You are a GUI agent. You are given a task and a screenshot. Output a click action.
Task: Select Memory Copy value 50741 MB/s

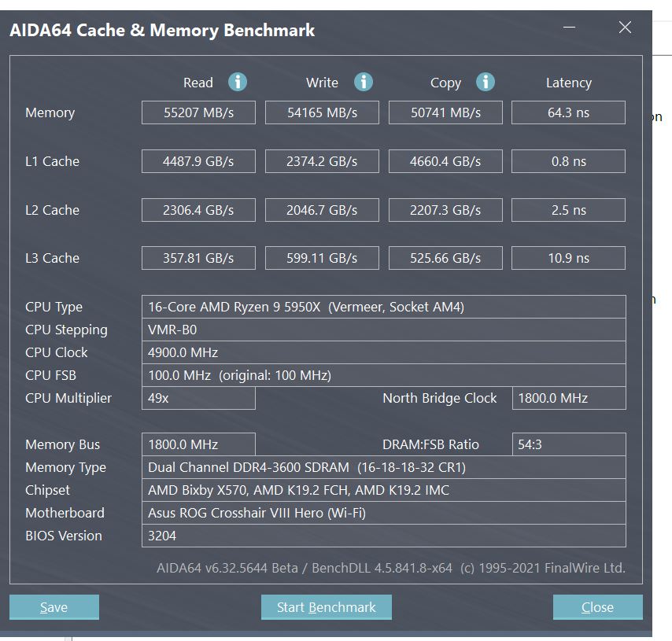pos(445,112)
